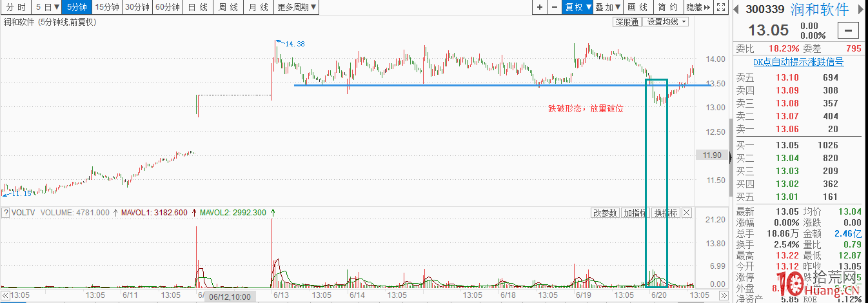Click 改参数 to edit indicator parameters
Screen dimensions: 868x303
point(606,213)
